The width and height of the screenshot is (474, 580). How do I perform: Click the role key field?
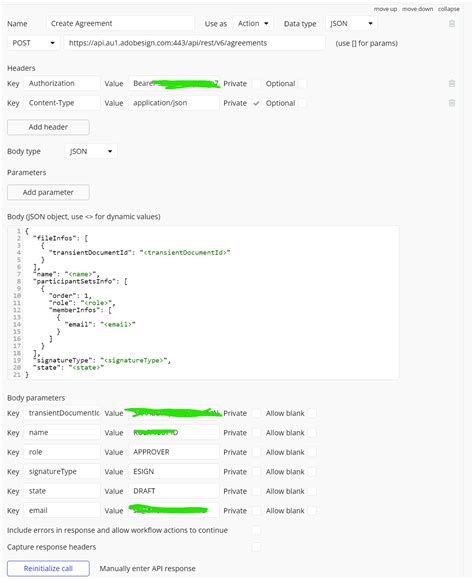point(62,452)
